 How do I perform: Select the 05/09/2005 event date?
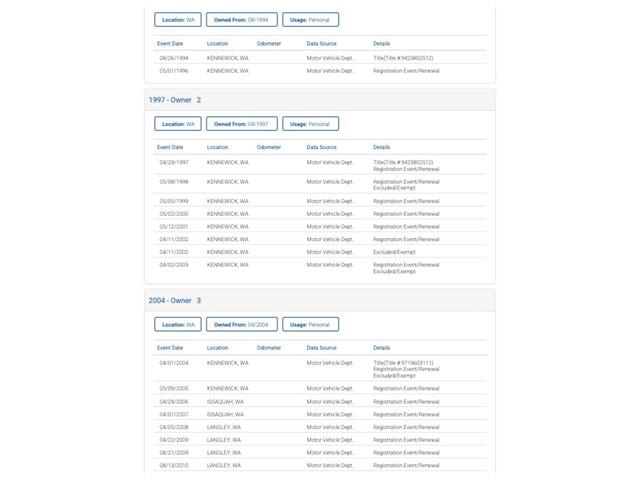pyautogui.click(x=174, y=389)
